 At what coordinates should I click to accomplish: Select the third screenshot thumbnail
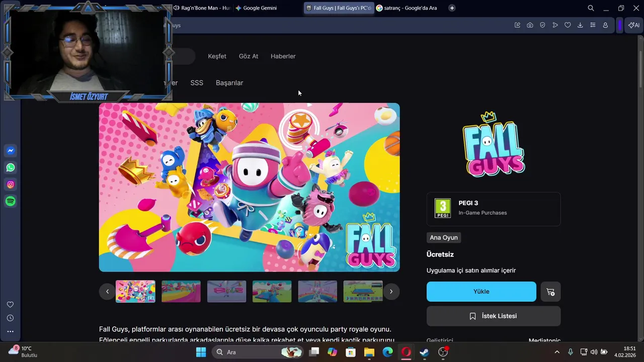(226, 292)
